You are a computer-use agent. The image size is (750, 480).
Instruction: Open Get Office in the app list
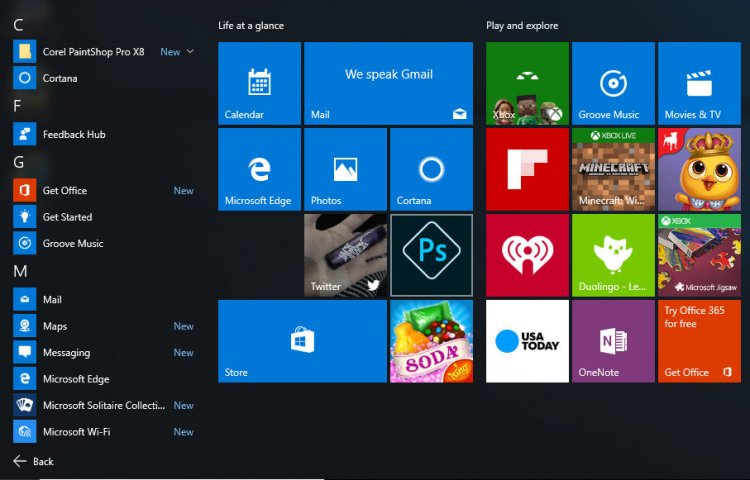point(103,190)
